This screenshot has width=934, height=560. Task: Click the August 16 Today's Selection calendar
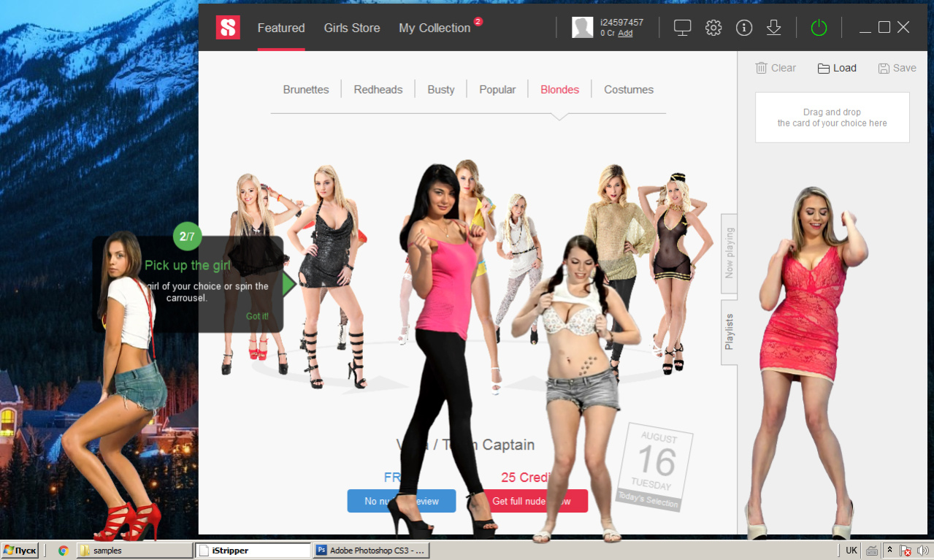(x=654, y=466)
